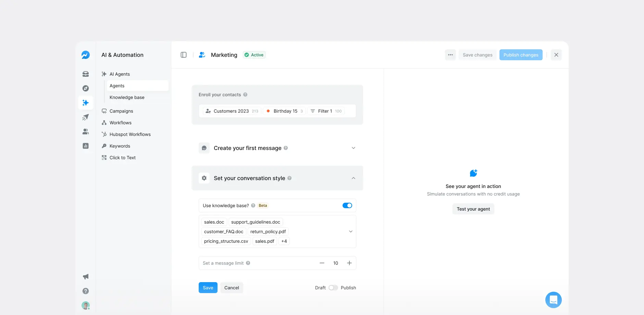Select the Customers 2023 contact chip

[232, 111]
